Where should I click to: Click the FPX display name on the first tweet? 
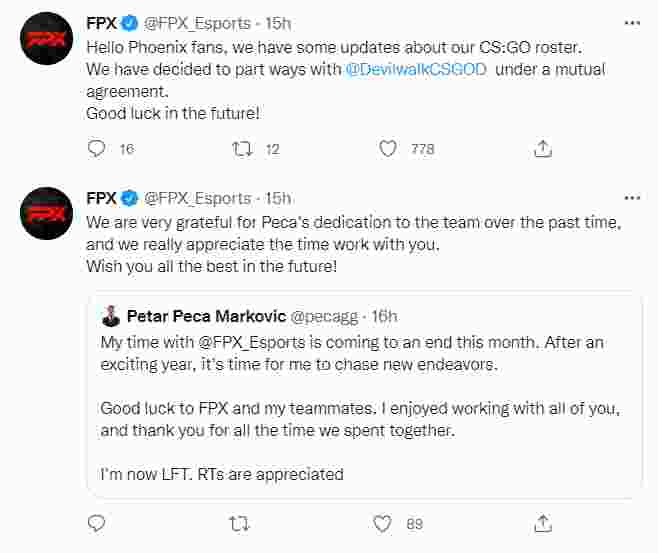pyautogui.click(x=102, y=24)
